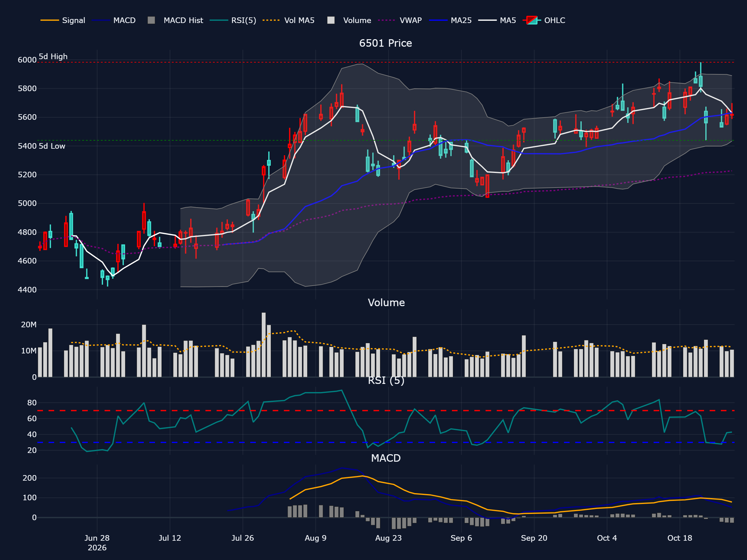This screenshot has width=747, height=560.
Task: Click the 80 RSI axis tick
Action: click(32, 403)
